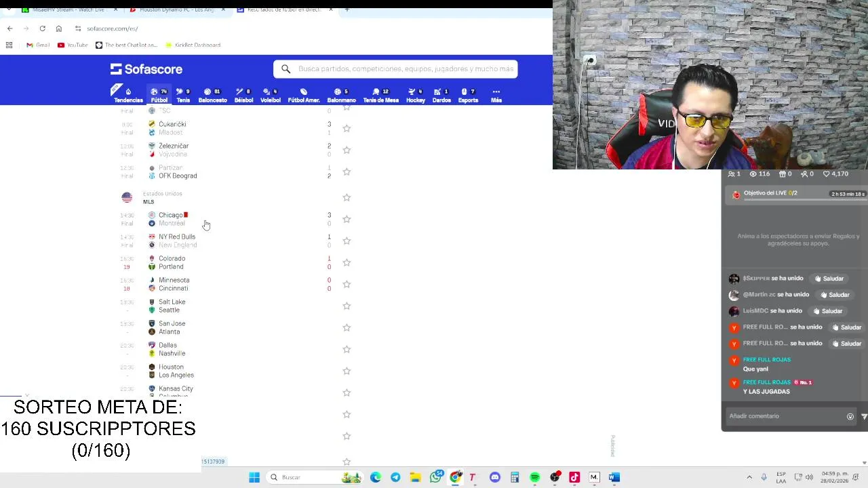Viewport: 868px width, 488px height.
Task: Open the MLS league link
Action: 149,202
